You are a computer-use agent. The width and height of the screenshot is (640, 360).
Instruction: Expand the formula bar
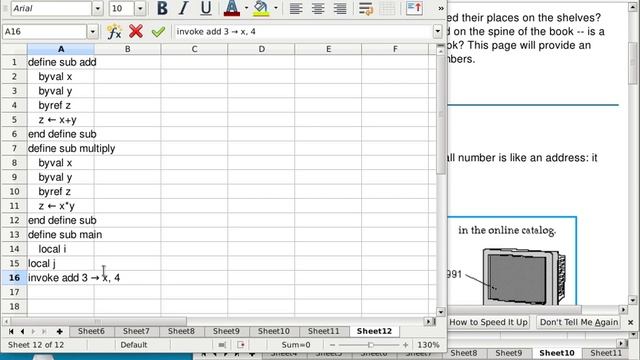(438, 31)
